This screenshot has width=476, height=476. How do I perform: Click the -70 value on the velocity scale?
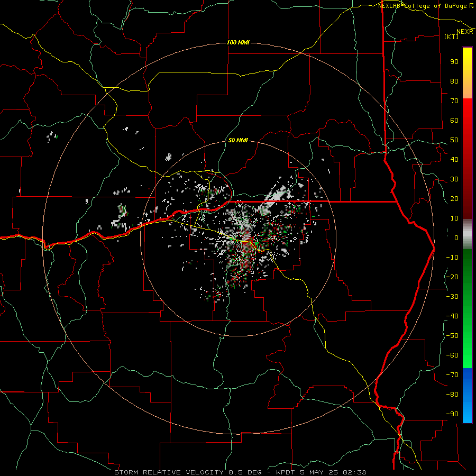(452, 375)
